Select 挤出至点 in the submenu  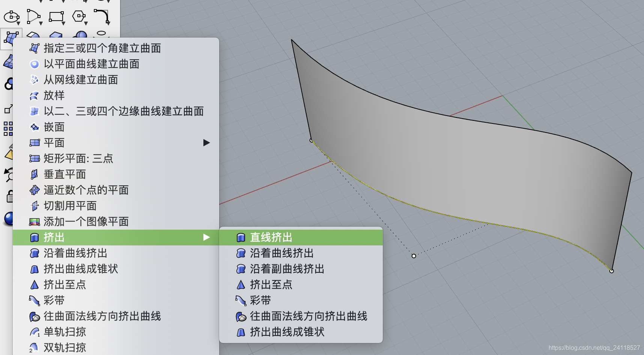coord(301,284)
